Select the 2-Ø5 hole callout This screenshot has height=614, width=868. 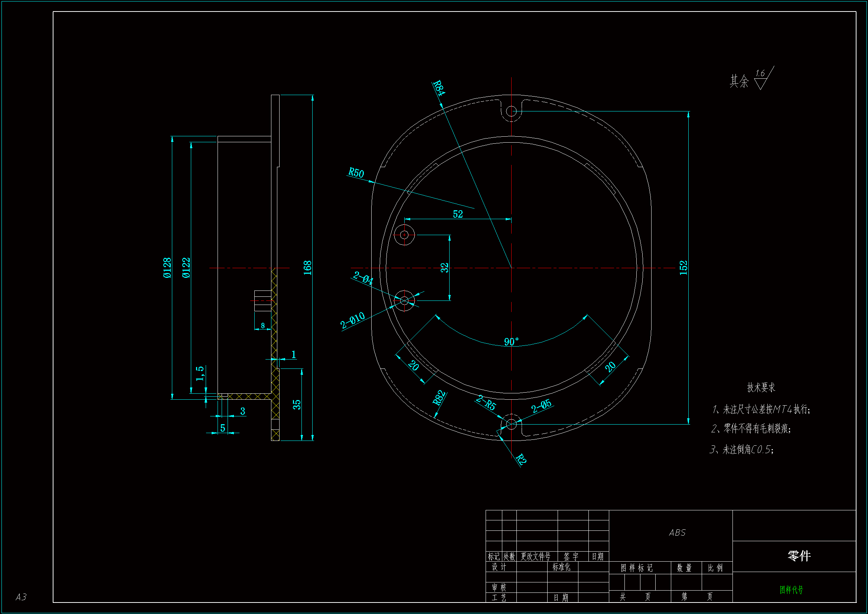[x=541, y=406]
